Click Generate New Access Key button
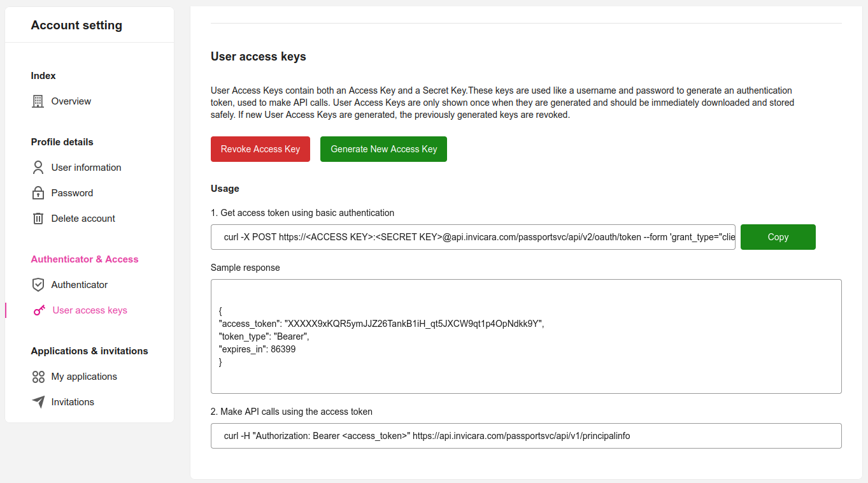The width and height of the screenshot is (868, 483). [383, 149]
